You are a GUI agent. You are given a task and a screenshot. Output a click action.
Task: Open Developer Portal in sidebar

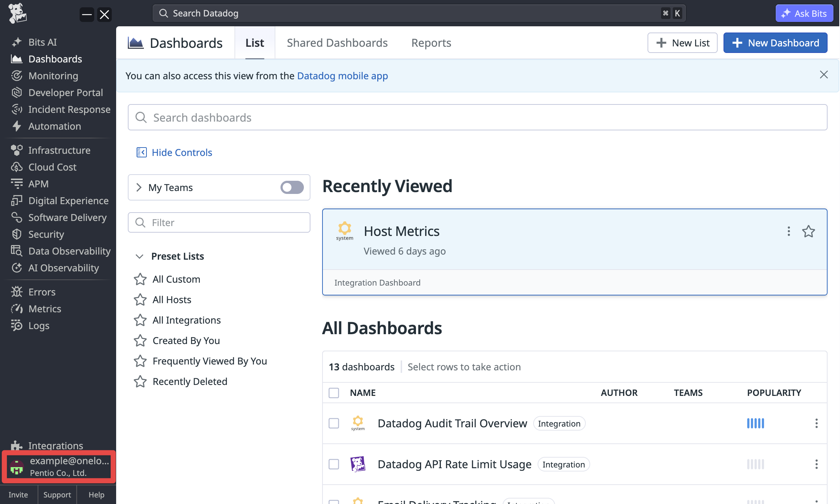57,92
